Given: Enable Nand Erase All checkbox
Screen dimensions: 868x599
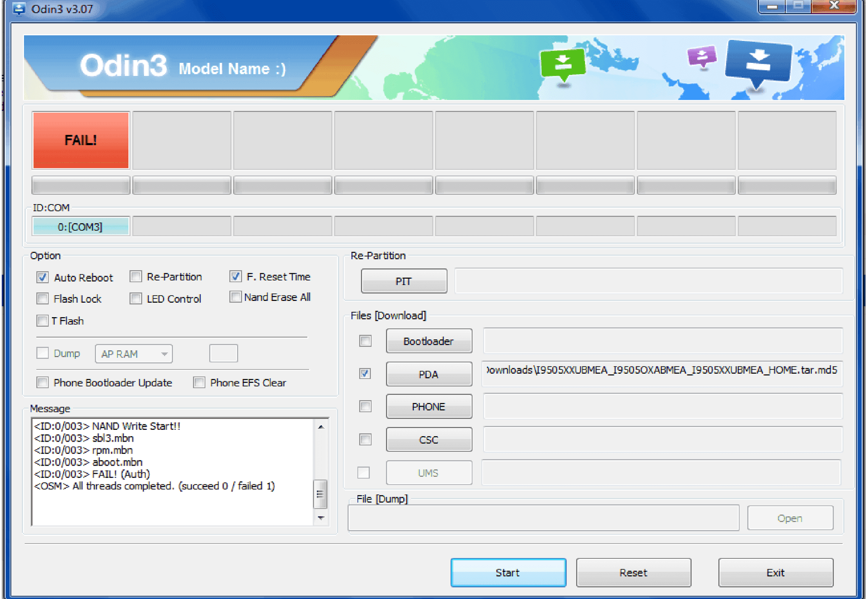Looking at the screenshot, I should [236, 297].
